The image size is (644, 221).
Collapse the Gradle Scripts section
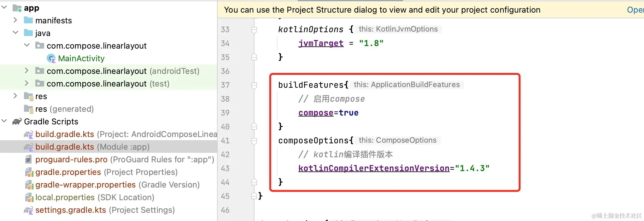coord(4,121)
